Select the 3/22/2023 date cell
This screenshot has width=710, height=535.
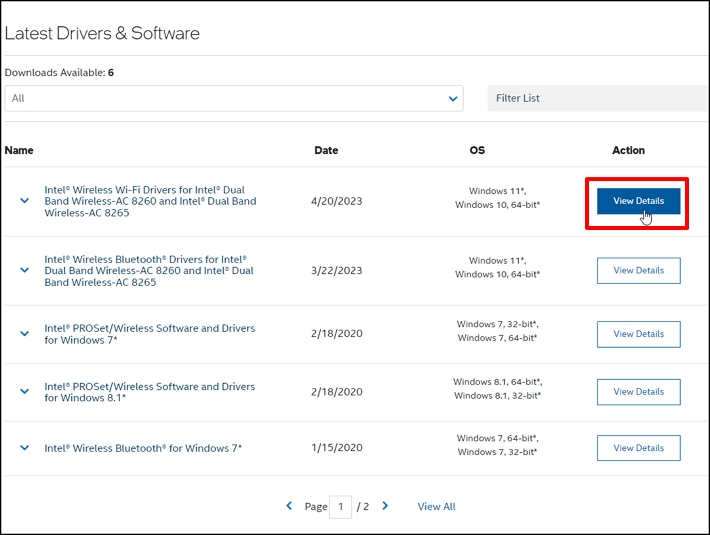[x=336, y=271]
